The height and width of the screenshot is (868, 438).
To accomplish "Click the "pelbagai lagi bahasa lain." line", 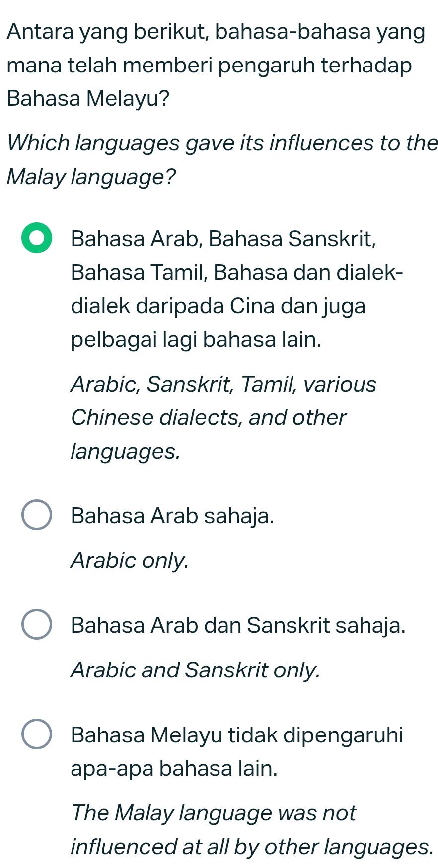I will click(x=196, y=340).
